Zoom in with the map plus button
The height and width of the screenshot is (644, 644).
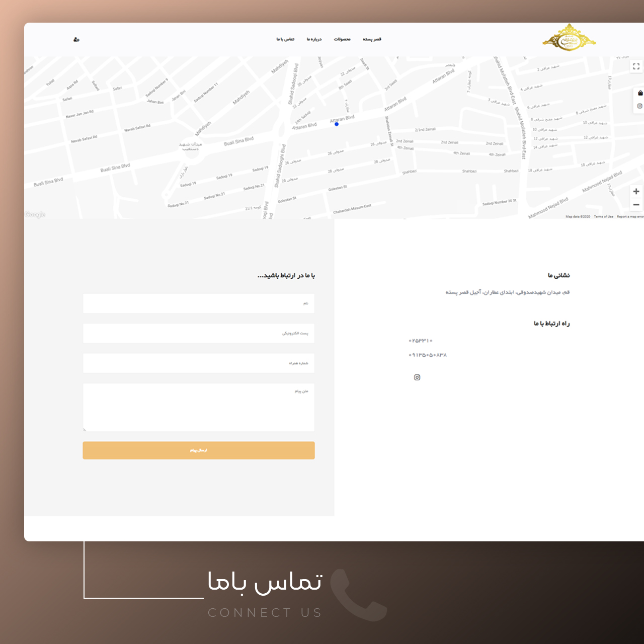click(636, 191)
